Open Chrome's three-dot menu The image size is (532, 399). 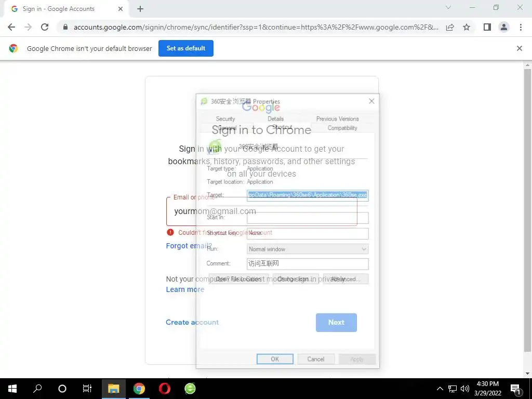521,27
